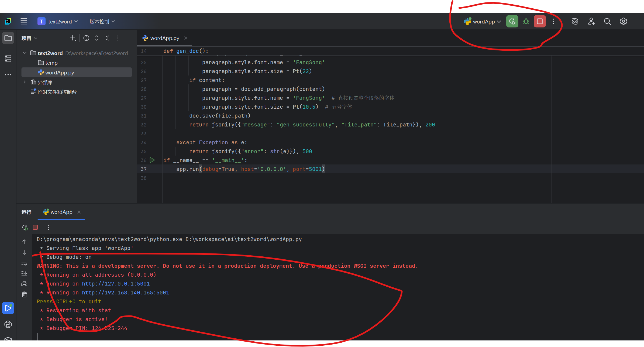Image resolution: width=644 pixels, height=347 pixels.
Task: Open the AI Assistant icon in the toolbar
Action: (575, 21)
